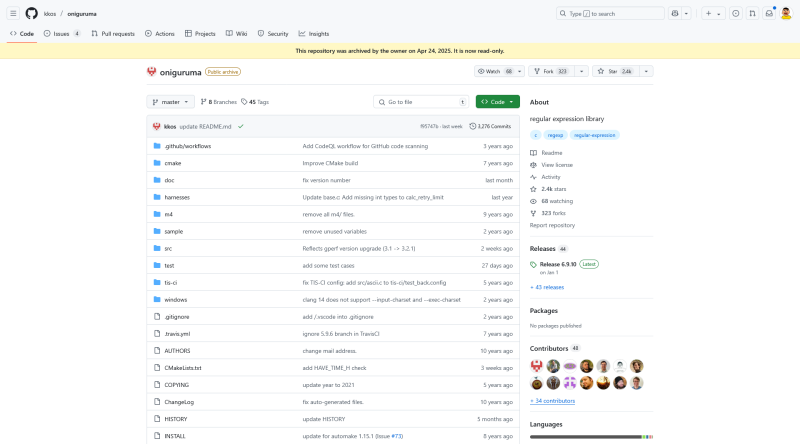Expand the Star lists dropdown arrow
The width and height of the screenshot is (800, 444).
click(x=646, y=71)
